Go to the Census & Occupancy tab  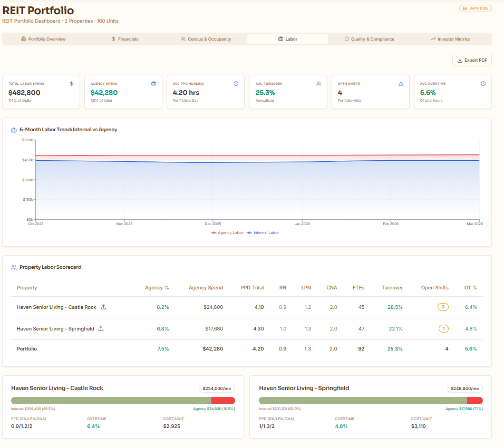pos(206,39)
